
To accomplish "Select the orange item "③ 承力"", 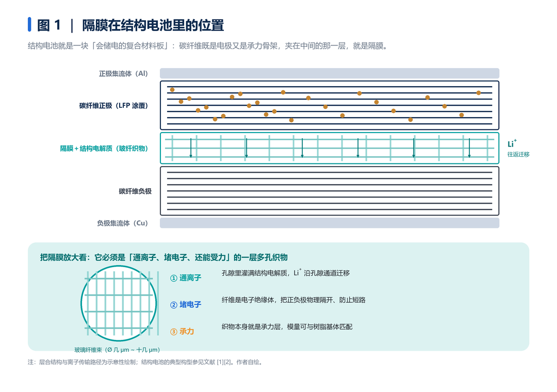I will (182, 332).
